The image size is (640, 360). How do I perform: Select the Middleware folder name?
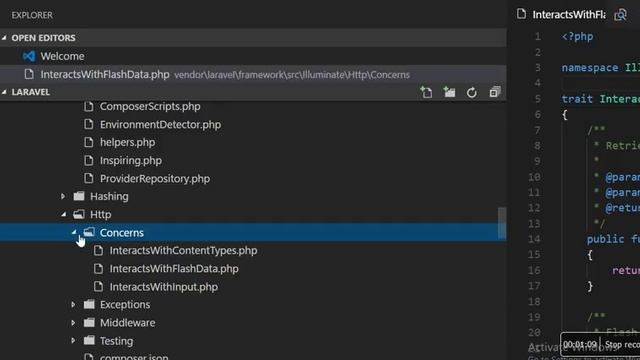(x=127, y=322)
